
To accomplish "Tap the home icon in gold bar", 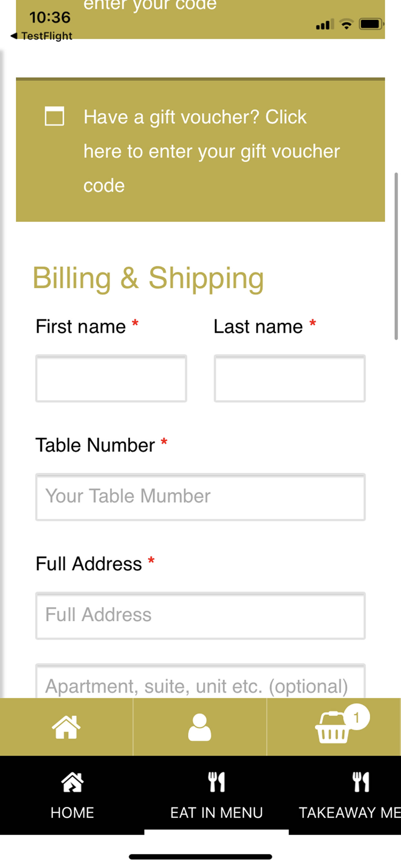I will tap(66, 727).
